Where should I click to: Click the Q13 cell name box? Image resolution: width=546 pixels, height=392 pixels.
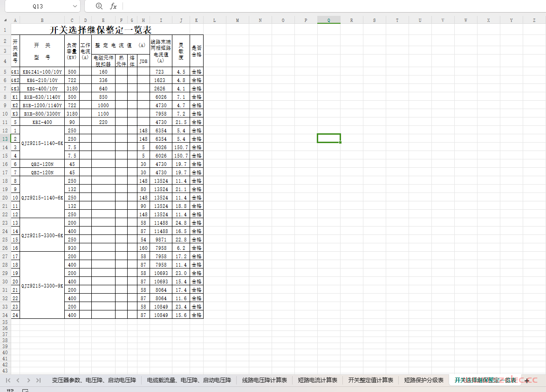click(x=38, y=6)
